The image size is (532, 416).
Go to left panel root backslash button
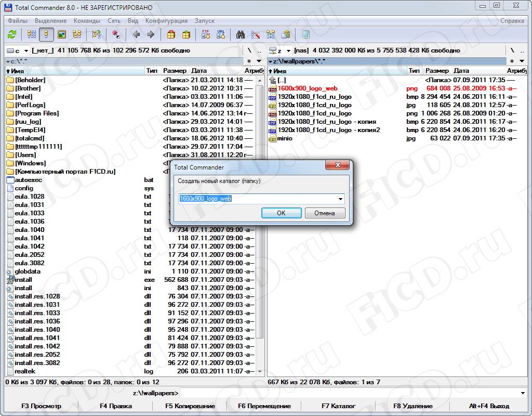click(249, 50)
